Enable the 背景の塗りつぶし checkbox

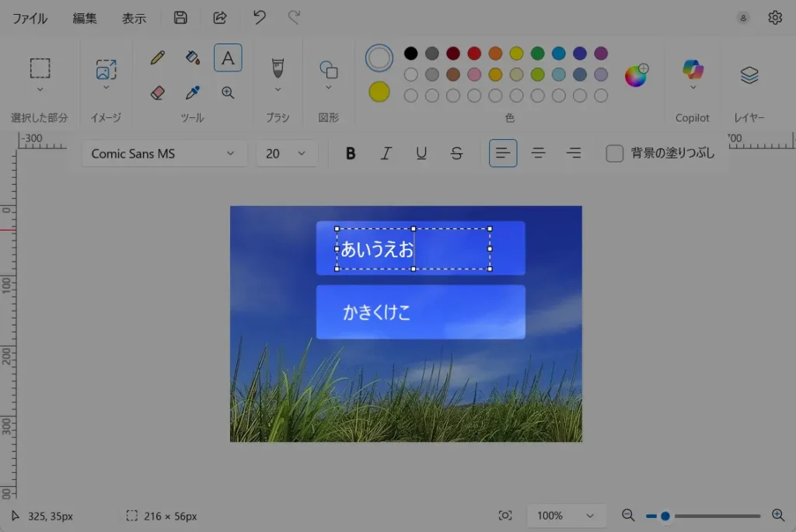(614, 153)
